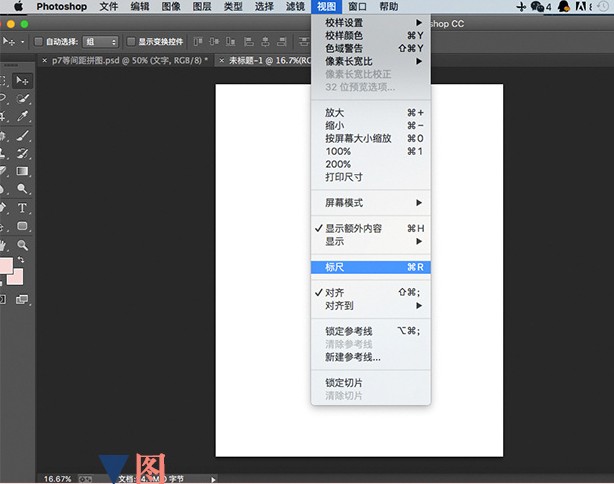Open the status bar info arrow menu
The height and width of the screenshot is (484, 614).
click(x=213, y=479)
